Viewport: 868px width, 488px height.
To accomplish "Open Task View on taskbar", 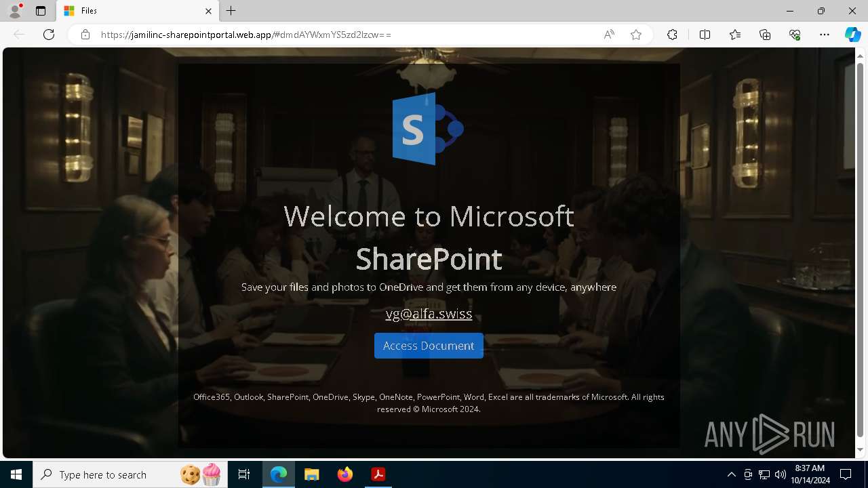I will [244, 474].
